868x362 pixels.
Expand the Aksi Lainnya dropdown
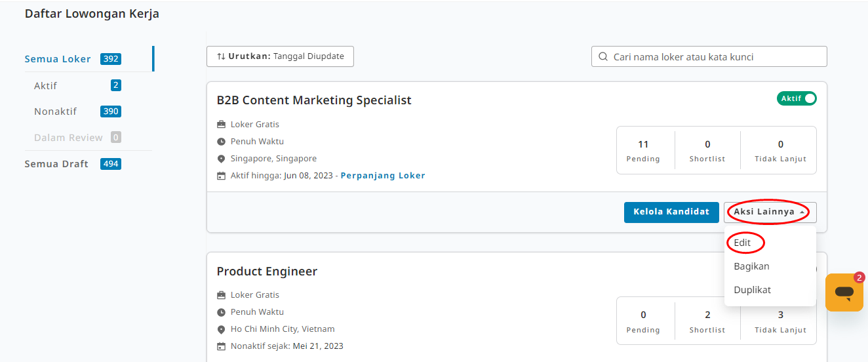pyautogui.click(x=770, y=212)
